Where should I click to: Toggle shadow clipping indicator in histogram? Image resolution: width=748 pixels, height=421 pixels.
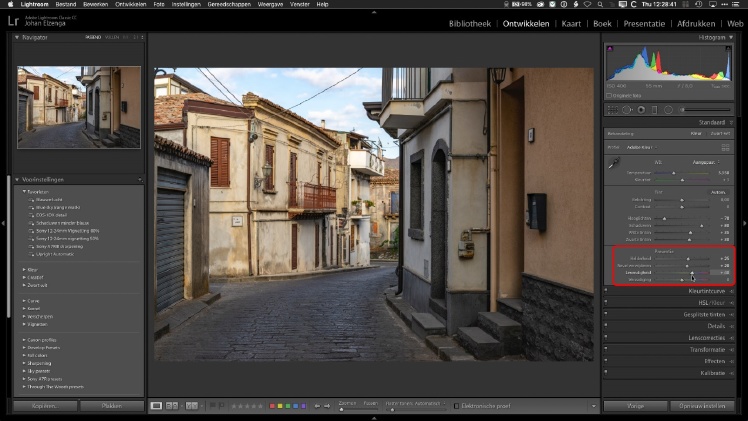click(x=610, y=49)
